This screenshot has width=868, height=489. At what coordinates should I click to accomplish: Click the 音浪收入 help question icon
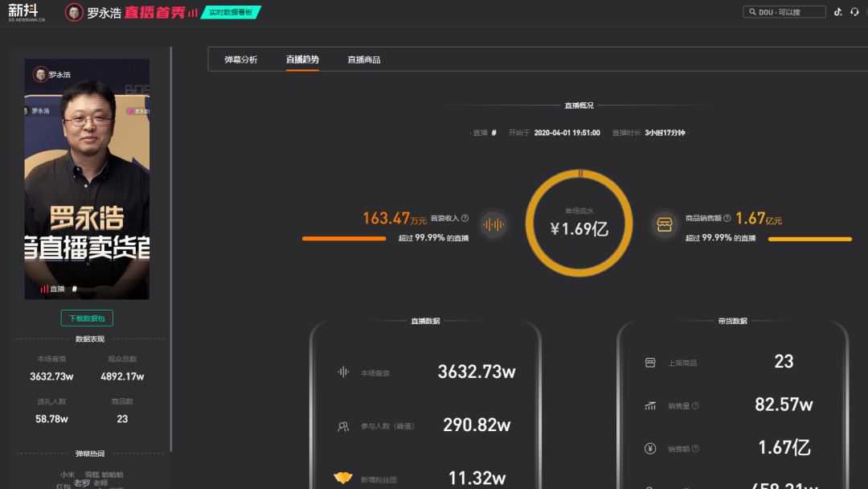(x=465, y=218)
